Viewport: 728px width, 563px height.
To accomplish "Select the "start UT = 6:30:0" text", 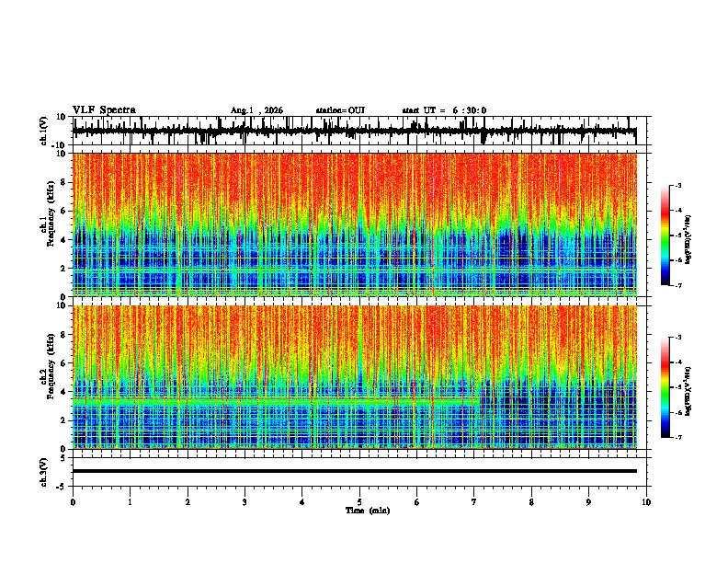I will [x=444, y=110].
